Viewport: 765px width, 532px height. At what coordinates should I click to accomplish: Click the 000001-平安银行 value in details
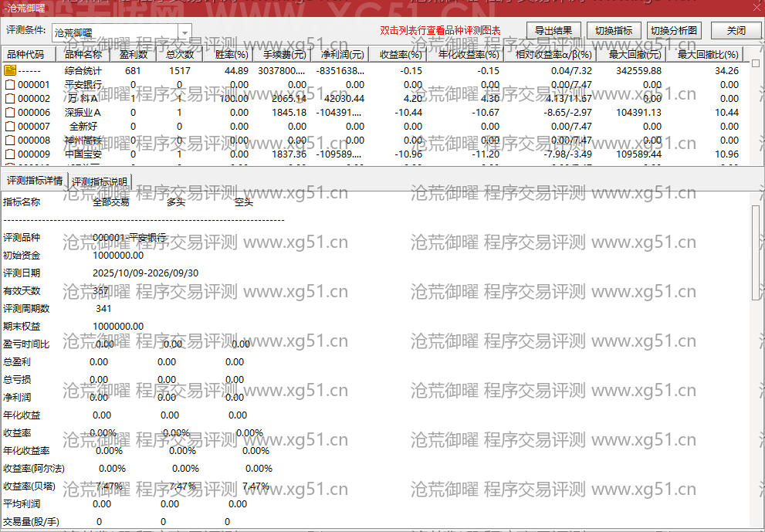tap(129, 238)
